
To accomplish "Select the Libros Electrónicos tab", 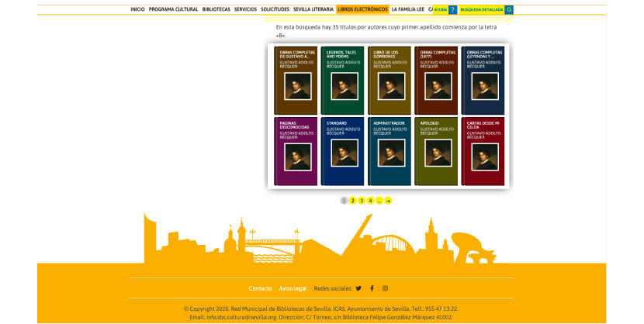I will click(362, 9).
